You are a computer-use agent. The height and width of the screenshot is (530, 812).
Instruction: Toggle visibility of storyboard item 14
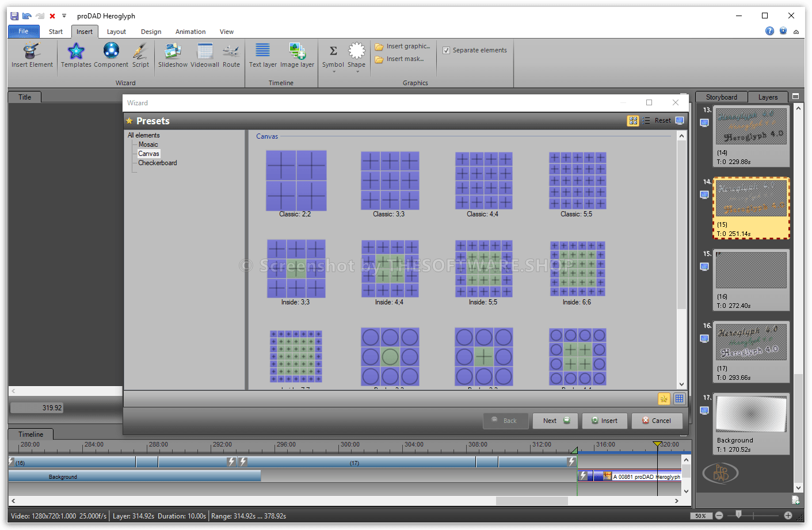pyautogui.click(x=704, y=195)
